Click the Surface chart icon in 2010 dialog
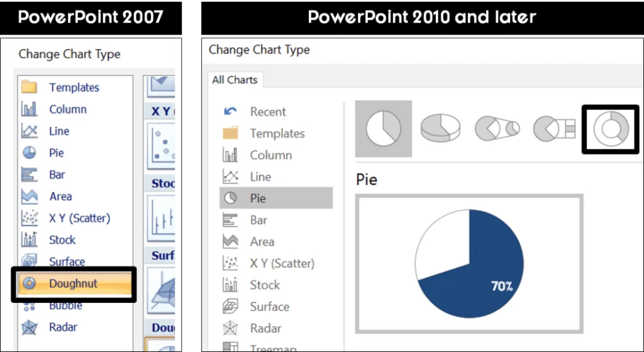The image size is (644, 352). pos(230,307)
